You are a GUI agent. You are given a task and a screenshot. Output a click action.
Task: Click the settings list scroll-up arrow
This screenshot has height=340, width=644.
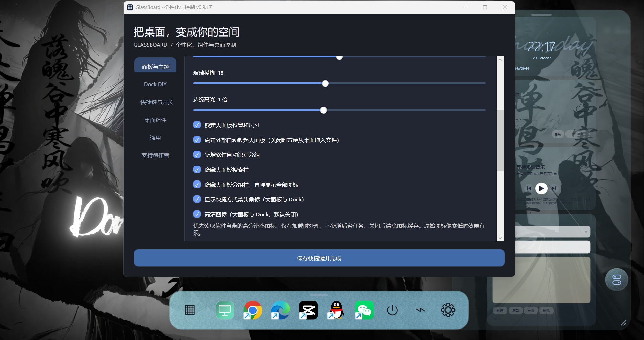500,59
